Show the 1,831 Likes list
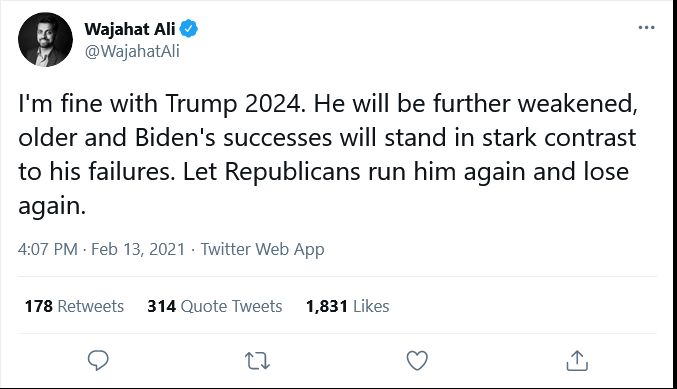 click(348, 306)
